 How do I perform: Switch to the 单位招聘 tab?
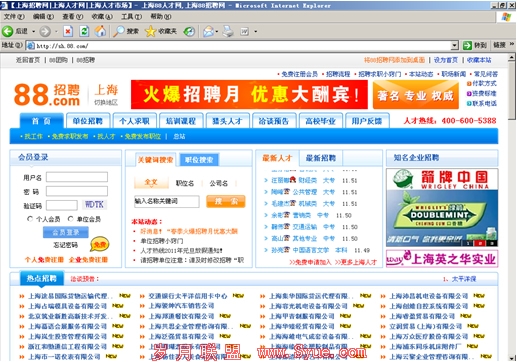[88, 121]
